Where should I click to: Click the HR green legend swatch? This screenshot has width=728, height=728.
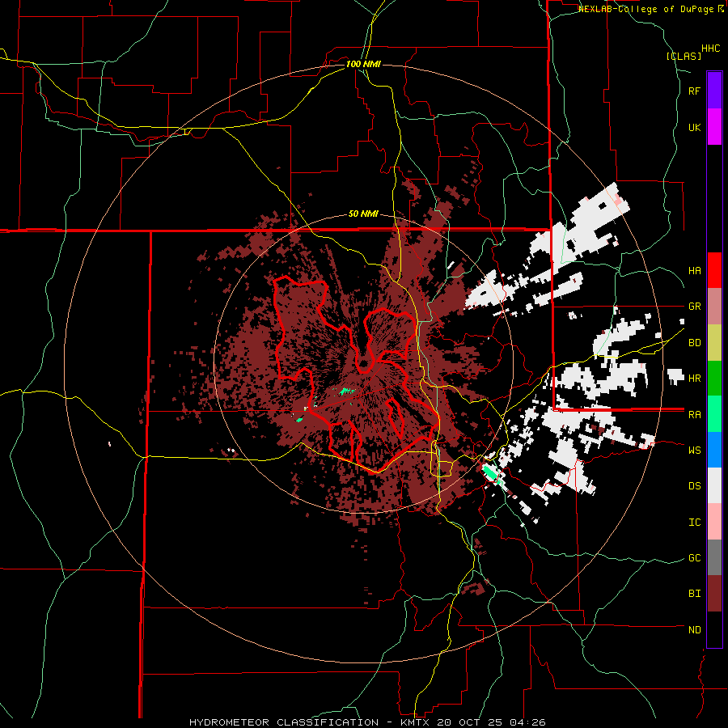tap(714, 379)
